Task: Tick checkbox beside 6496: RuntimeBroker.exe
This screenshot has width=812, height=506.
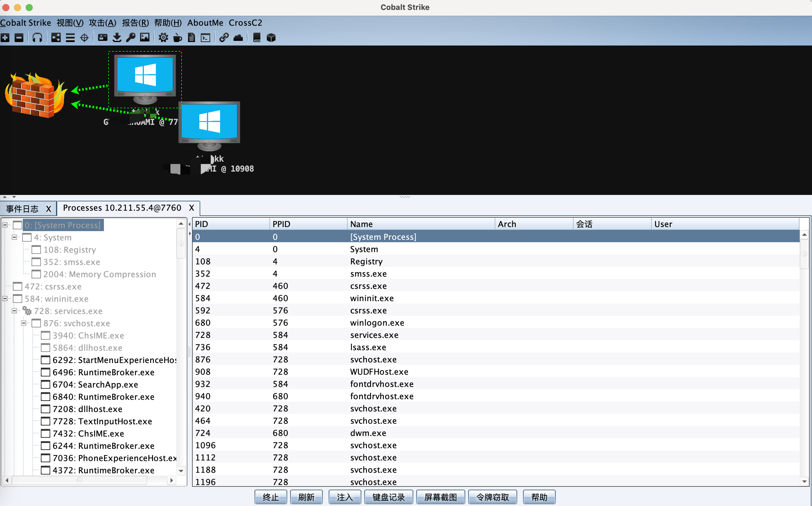Action: tap(46, 372)
